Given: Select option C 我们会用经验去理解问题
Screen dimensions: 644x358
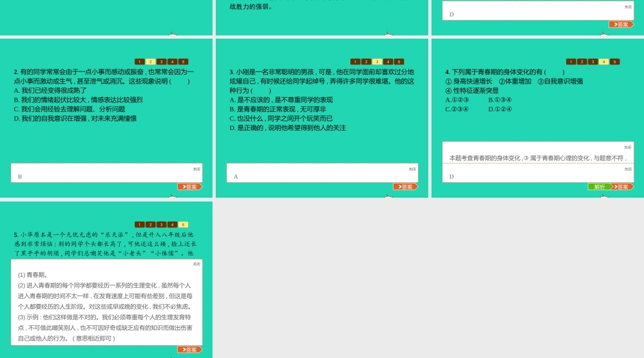Looking at the screenshot, I should (x=70, y=109).
